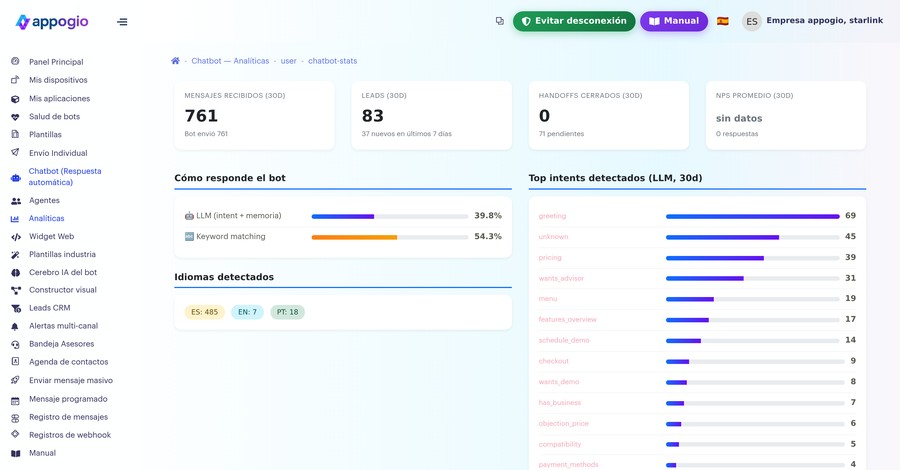Click the Analíticas chart icon
Viewport: 900px width, 470px height.
(x=15, y=219)
